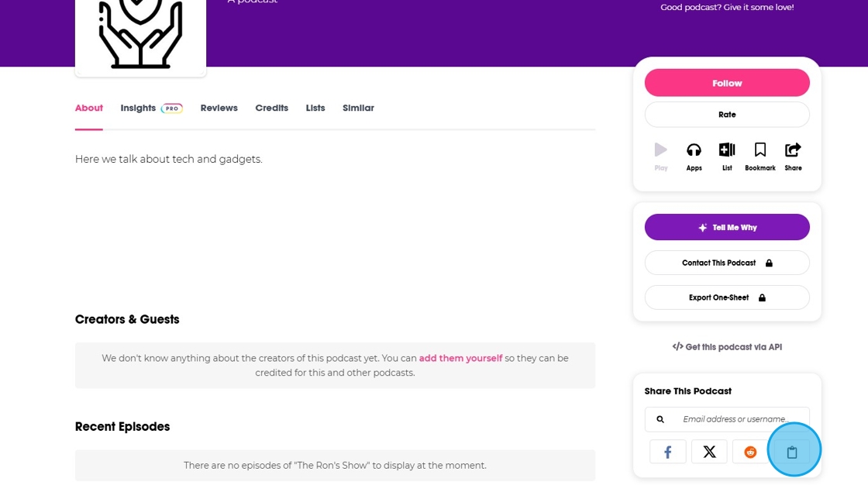This screenshot has width=868, height=485.
Task: Open Tell Me Why
Action: [727, 228]
